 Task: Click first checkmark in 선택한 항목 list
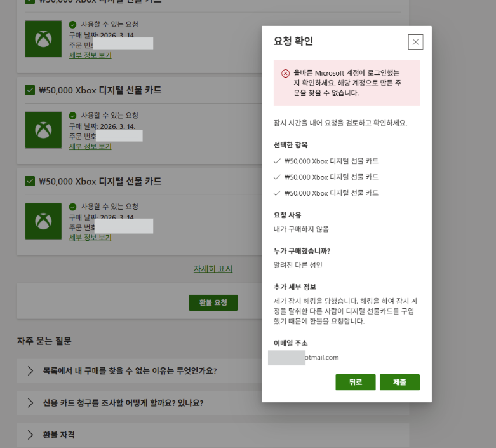(x=277, y=161)
